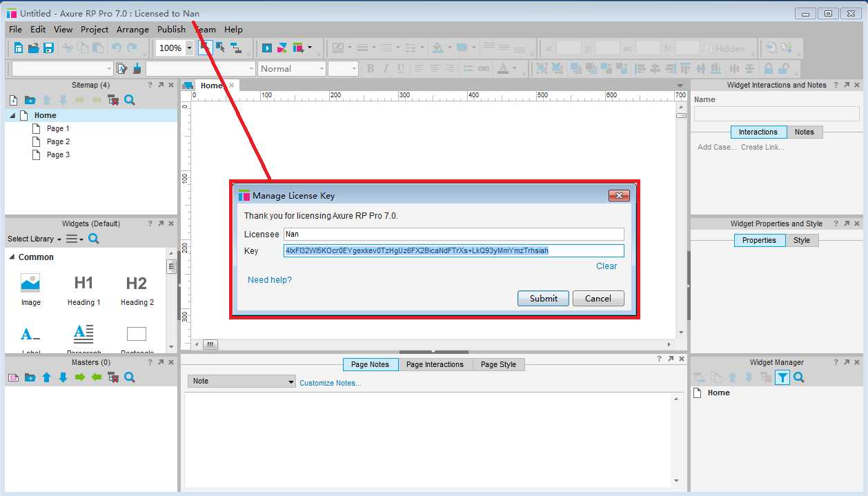The image size is (868, 496).
Task: Click the Customize Notes... link
Action: tap(331, 383)
